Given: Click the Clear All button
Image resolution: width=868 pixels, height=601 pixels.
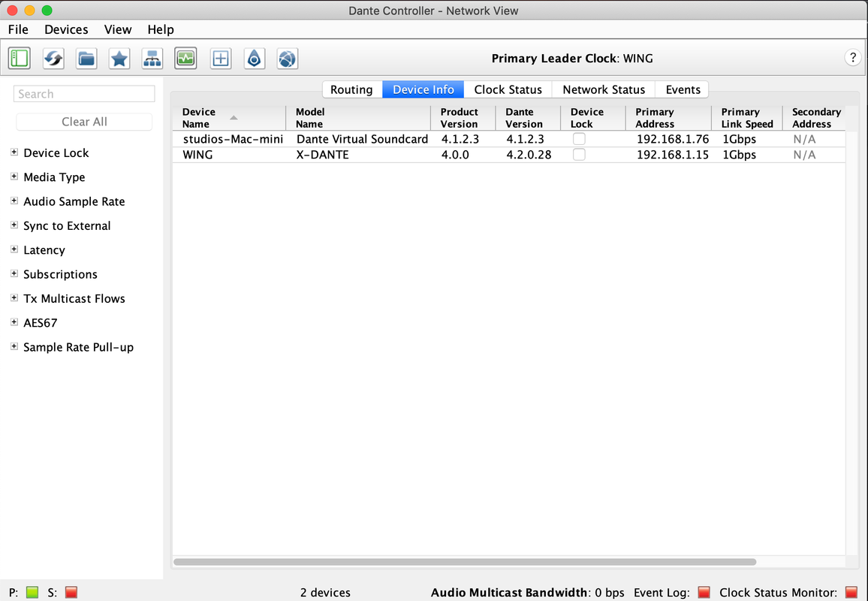Looking at the screenshot, I should [84, 121].
